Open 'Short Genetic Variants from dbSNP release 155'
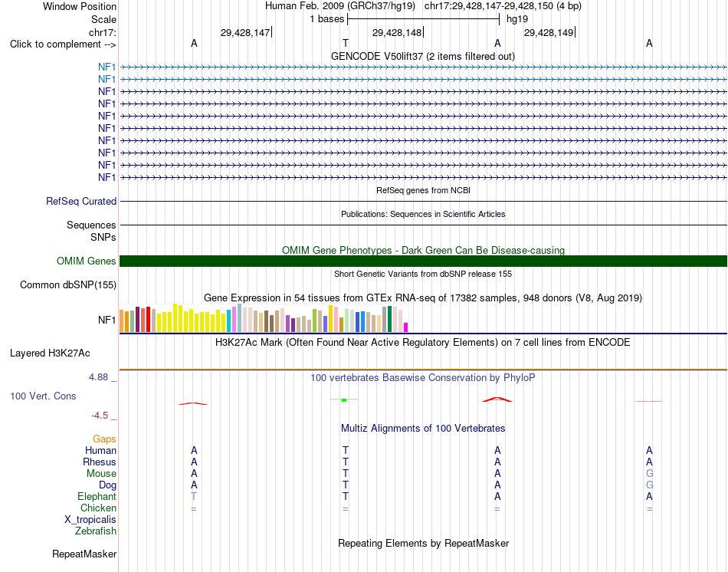728x572 pixels. pos(423,274)
